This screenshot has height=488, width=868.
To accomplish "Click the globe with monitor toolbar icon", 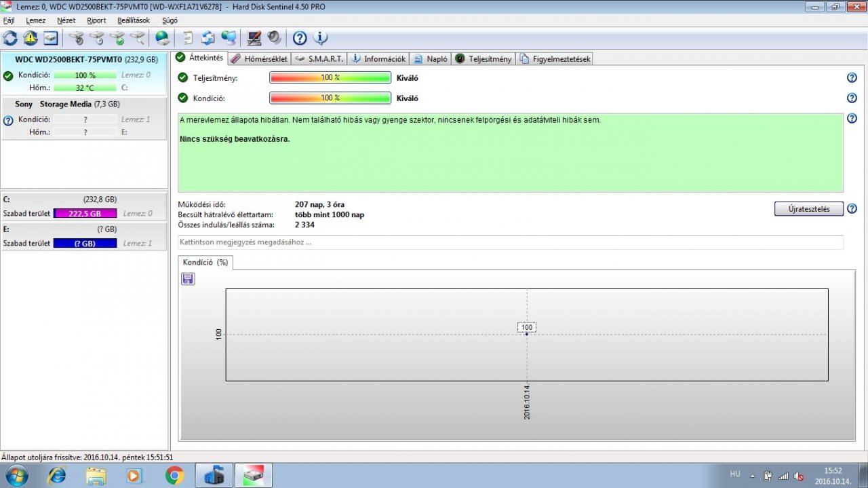I will point(229,38).
